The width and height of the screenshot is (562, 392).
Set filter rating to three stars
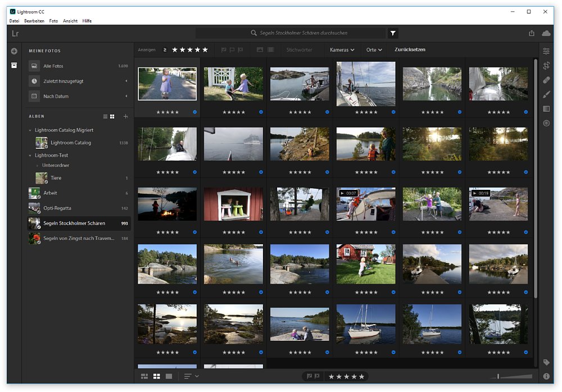tap(190, 50)
